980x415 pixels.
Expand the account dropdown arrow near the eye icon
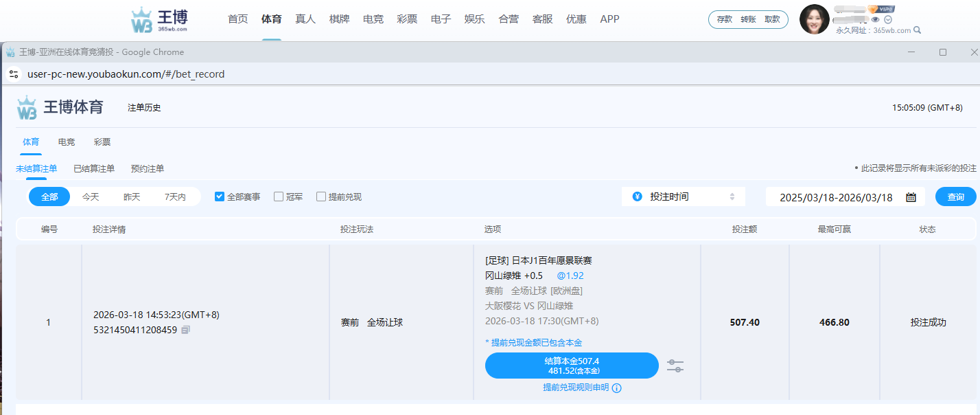(x=888, y=20)
